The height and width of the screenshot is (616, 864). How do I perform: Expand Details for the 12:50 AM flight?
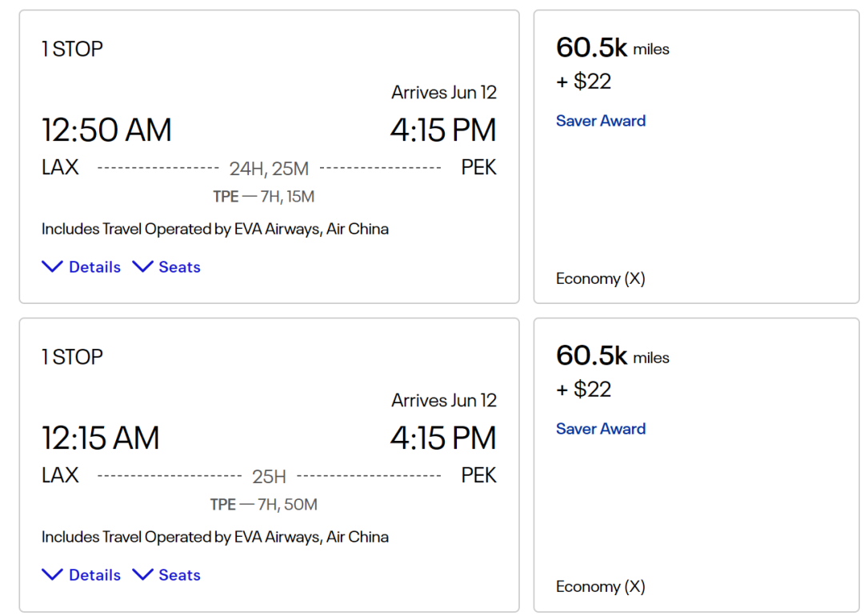pyautogui.click(x=82, y=267)
